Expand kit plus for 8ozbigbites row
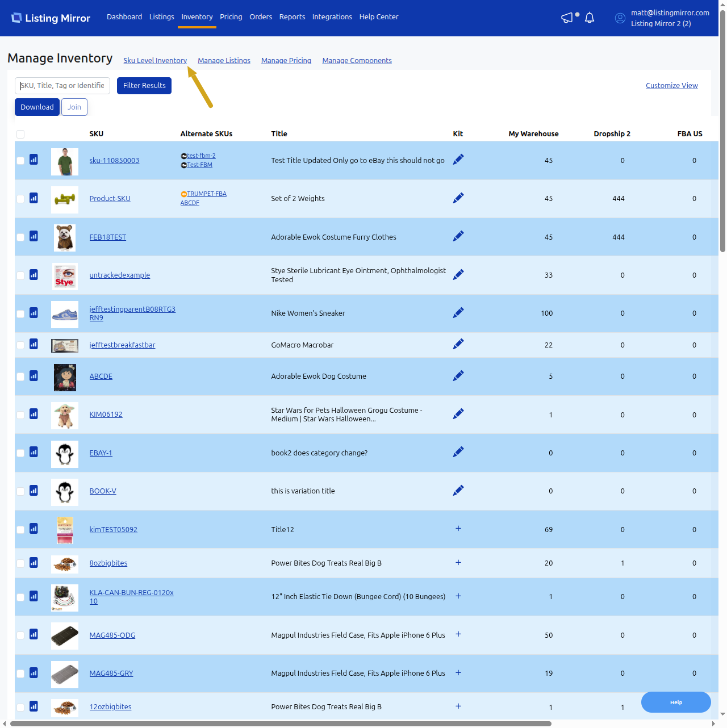Viewport: 727px width, 728px height. 458,563
